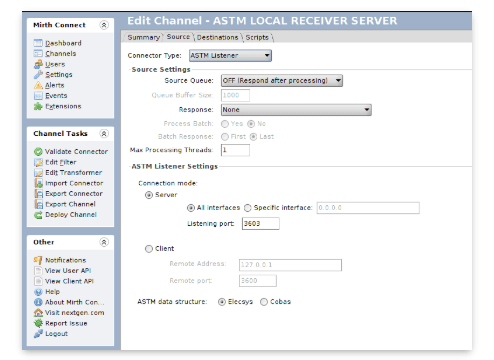Select Server connection mode
The width and height of the screenshot is (494, 360).
coord(149,195)
